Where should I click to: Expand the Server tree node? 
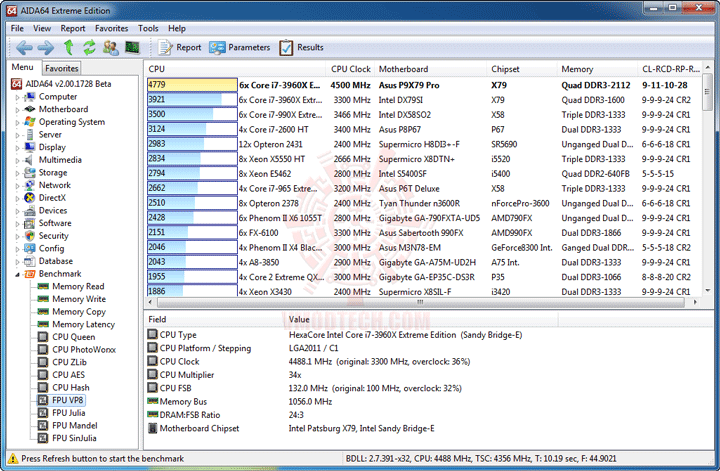(17, 135)
